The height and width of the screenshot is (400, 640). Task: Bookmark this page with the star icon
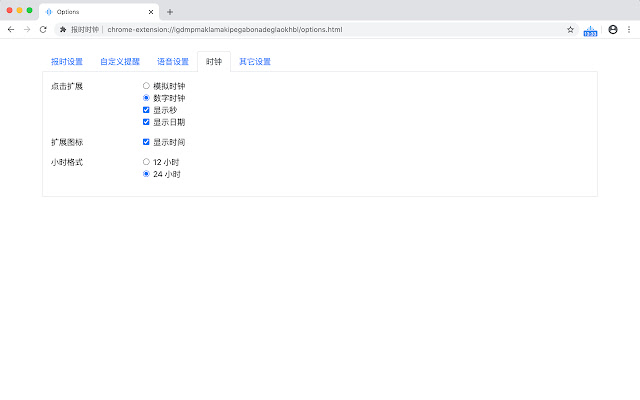(x=570, y=30)
